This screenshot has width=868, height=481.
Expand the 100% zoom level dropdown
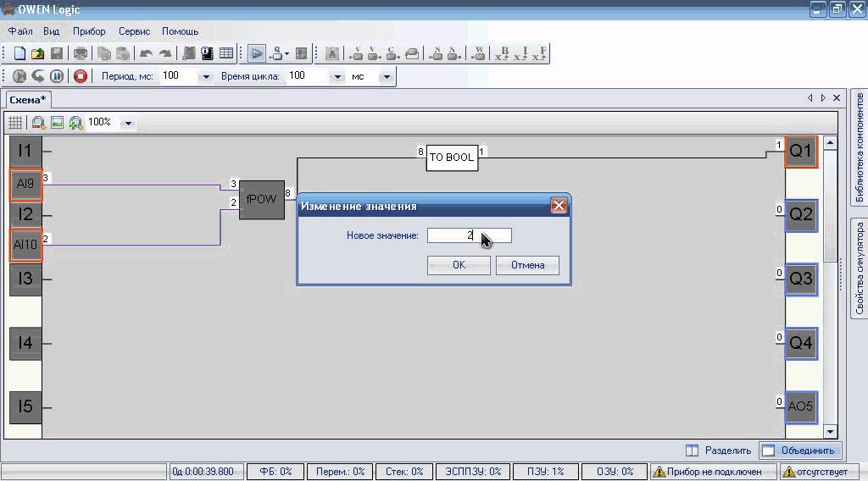pos(128,123)
